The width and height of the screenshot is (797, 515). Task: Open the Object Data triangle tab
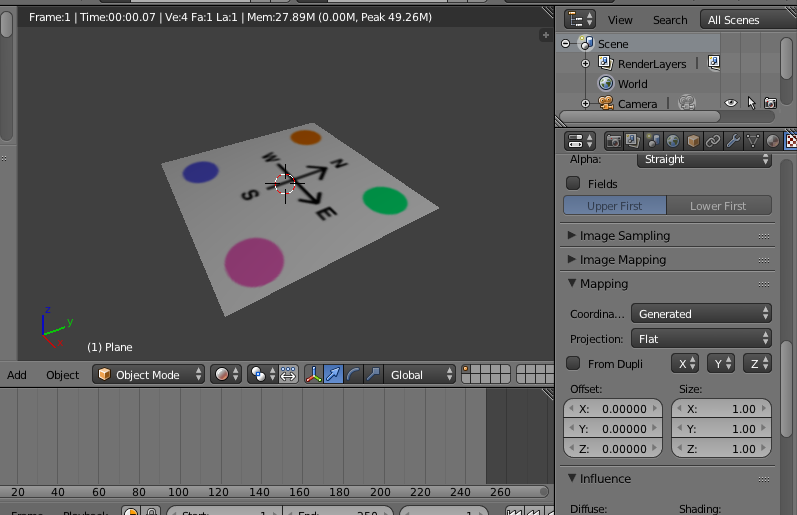click(x=752, y=141)
